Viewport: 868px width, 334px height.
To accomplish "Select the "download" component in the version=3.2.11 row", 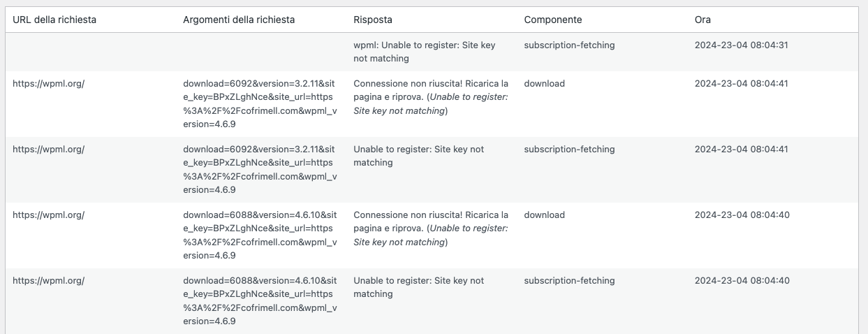I will pos(544,83).
